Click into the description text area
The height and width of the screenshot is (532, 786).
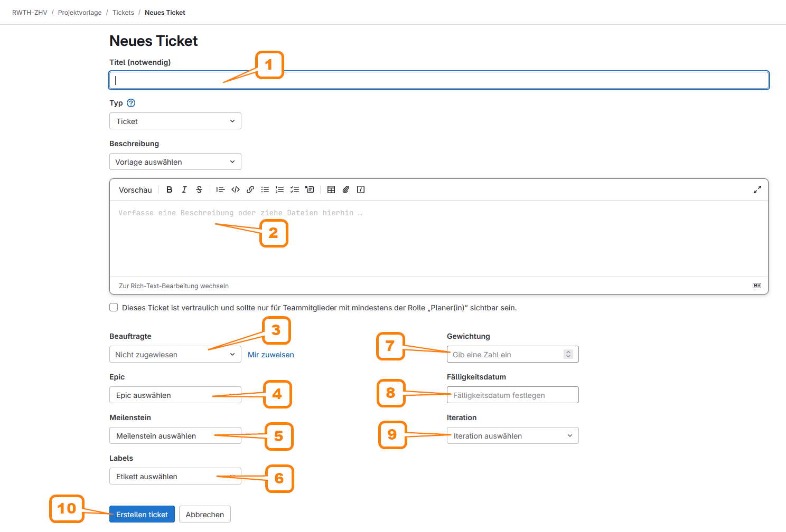pyautogui.click(x=439, y=239)
